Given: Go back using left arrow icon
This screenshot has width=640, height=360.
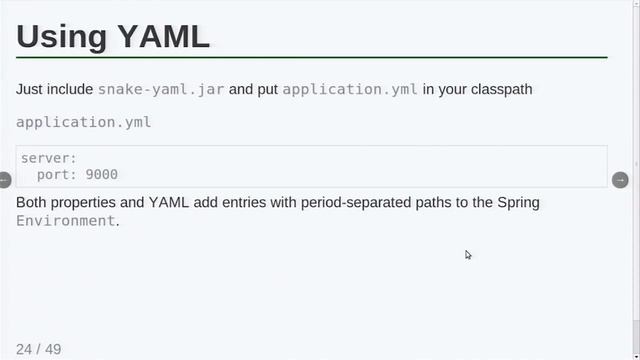Looking at the screenshot, I should click(4, 180).
